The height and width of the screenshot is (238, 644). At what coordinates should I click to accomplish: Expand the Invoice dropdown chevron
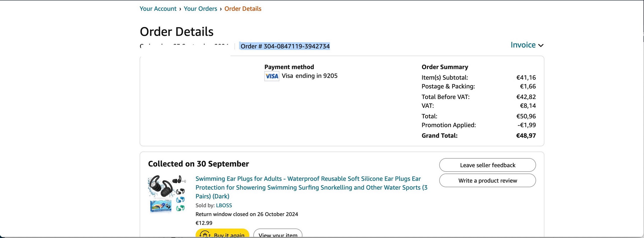point(541,46)
